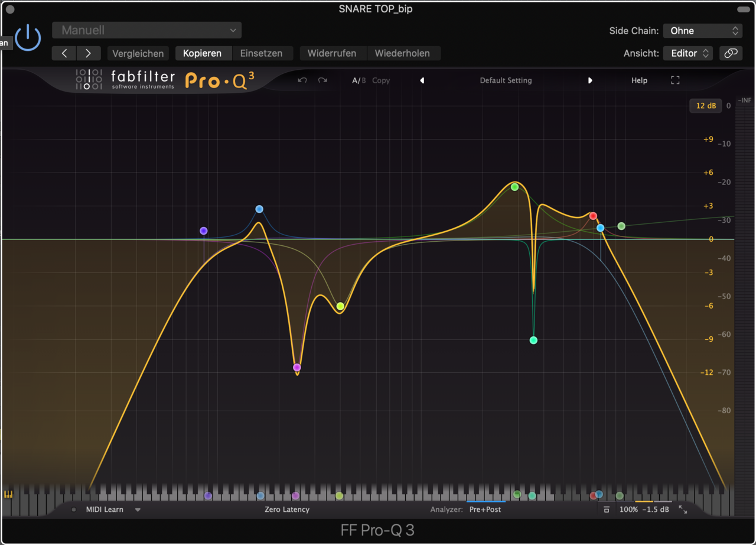The height and width of the screenshot is (545, 756).
Task: Go to previous preset with left triangle
Action: 422,80
